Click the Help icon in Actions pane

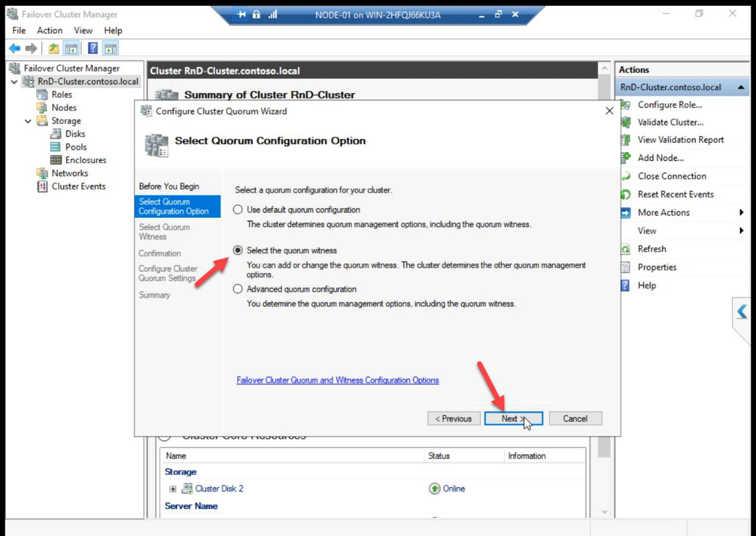[x=625, y=286]
